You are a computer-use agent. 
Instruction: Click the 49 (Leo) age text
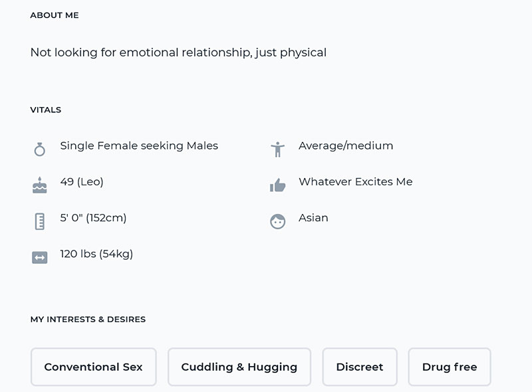tap(82, 181)
